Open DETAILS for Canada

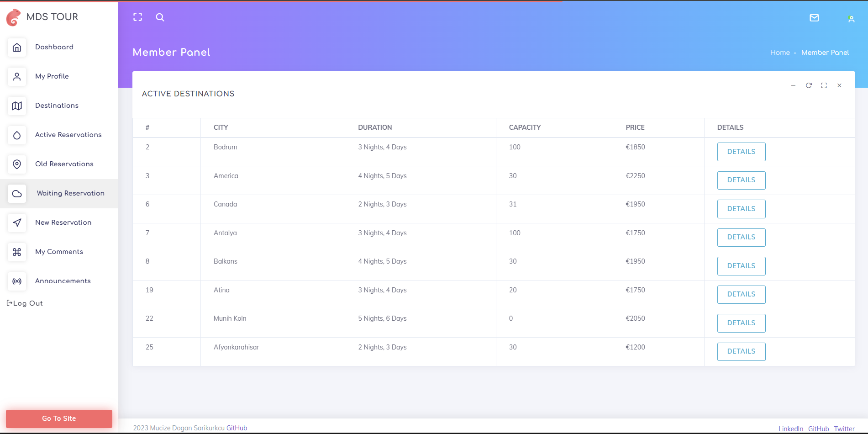tap(741, 209)
